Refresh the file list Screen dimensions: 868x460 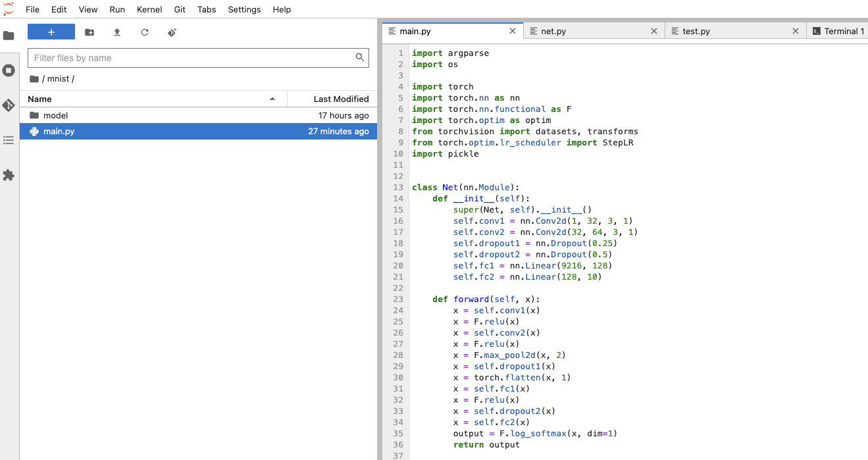(145, 32)
